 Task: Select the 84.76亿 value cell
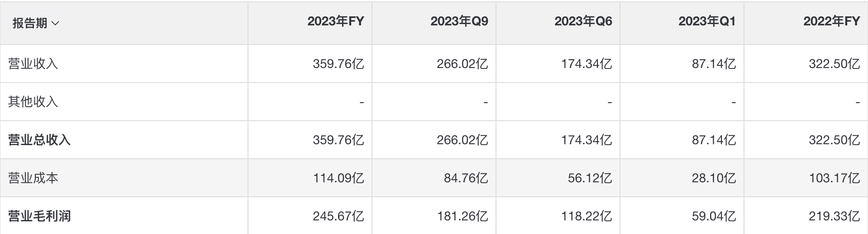coord(466,178)
